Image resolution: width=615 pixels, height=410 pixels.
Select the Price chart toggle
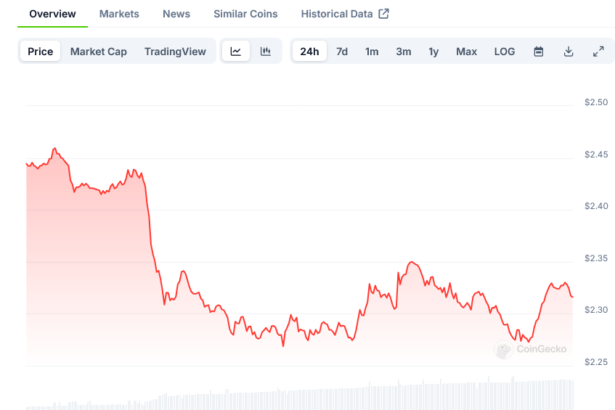pos(41,51)
